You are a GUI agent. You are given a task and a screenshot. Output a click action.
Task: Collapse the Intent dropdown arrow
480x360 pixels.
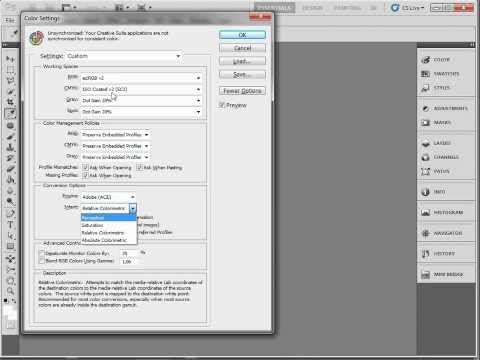point(133,208)
